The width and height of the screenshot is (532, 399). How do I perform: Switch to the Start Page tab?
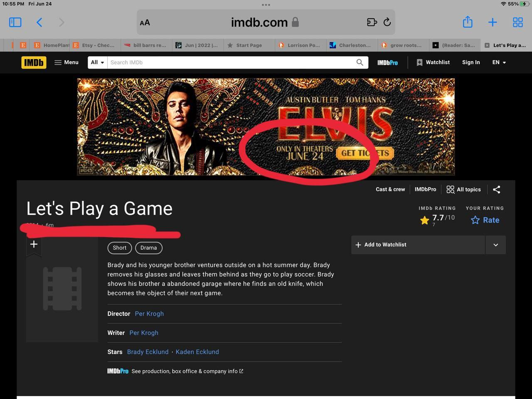click(x=249, y=45)
